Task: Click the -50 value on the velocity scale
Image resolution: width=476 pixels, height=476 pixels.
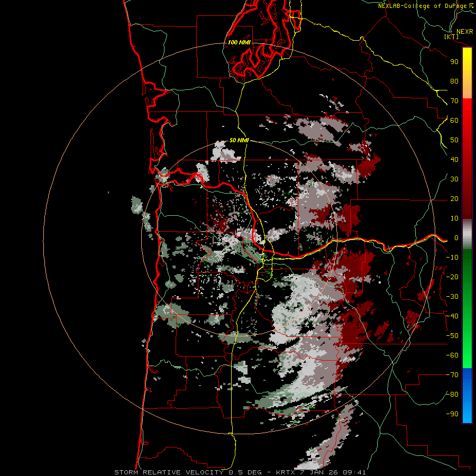Action: pos(452,336)
